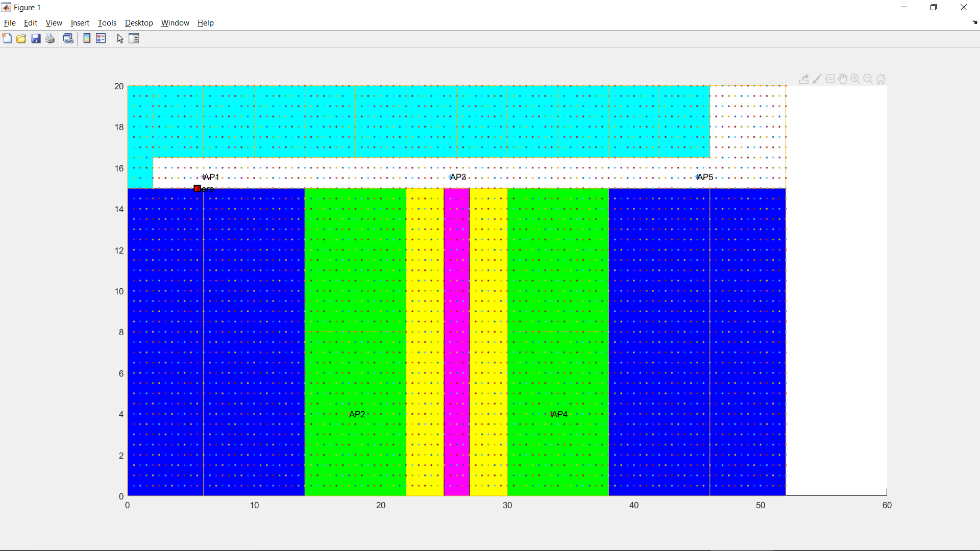Open the Tools menu
Screen dimensions: 980x551
point(107,23)
